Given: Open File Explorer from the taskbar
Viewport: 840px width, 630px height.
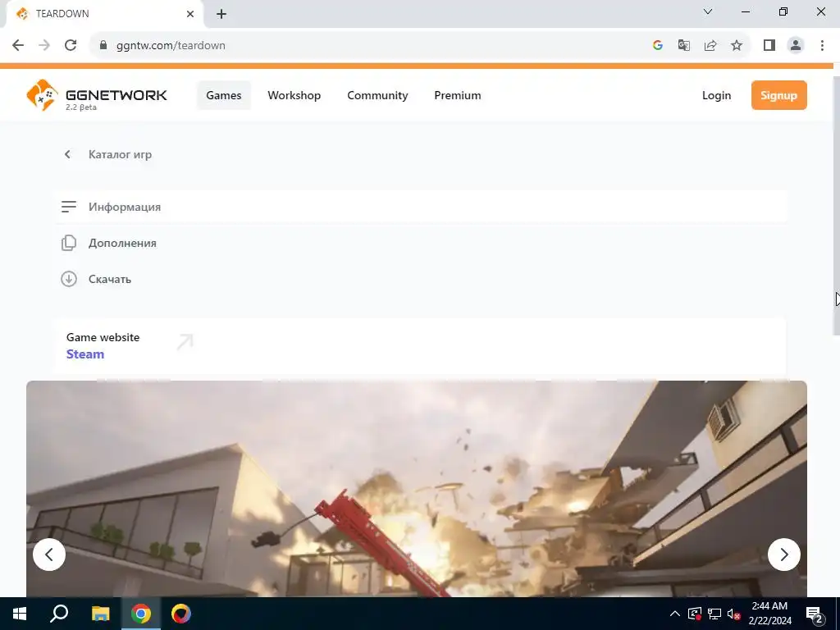Looking at the screenshot, I should click(100, 614).
